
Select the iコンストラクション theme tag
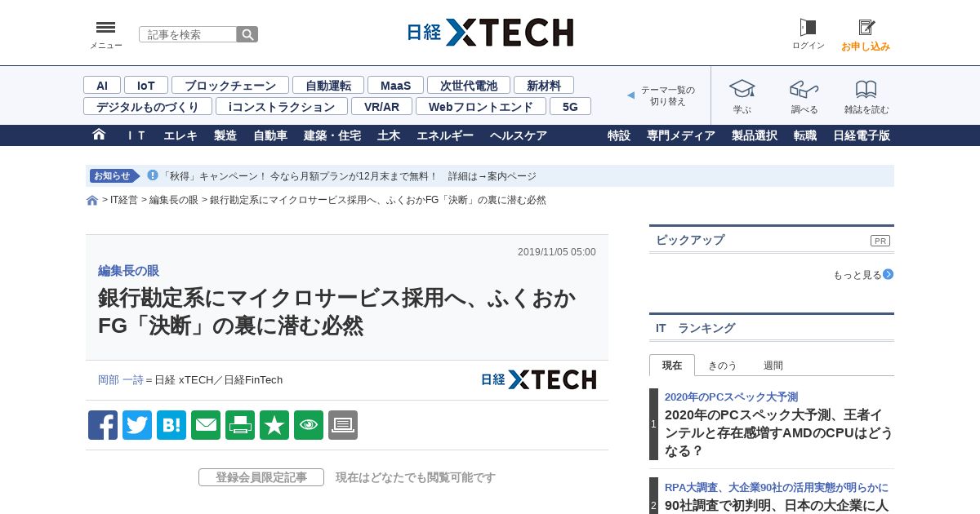click(282, 106)
